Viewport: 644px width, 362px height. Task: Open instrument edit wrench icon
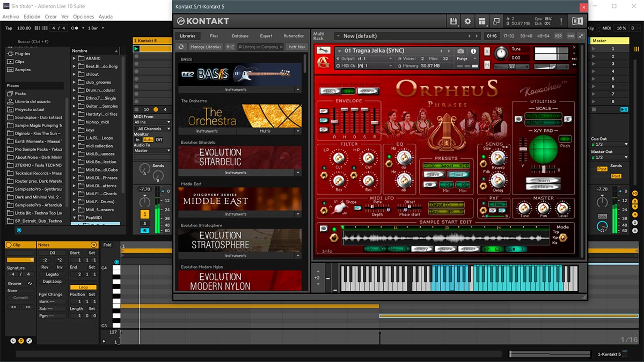pos(323,51)
